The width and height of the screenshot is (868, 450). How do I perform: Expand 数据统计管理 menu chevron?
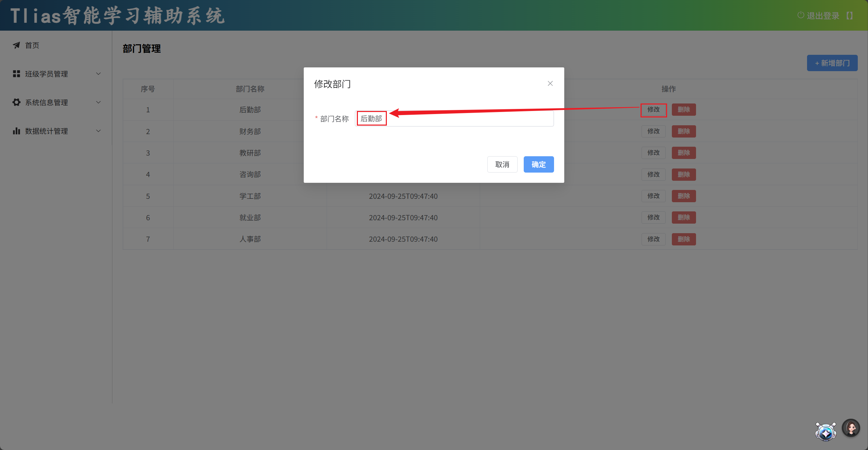tap(98, 131)
